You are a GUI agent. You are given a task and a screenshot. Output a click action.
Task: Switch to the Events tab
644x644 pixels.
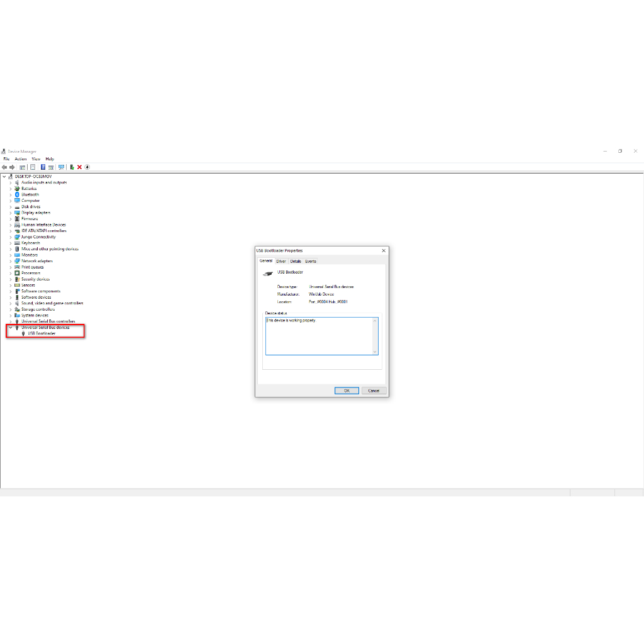tap(311, 261)
